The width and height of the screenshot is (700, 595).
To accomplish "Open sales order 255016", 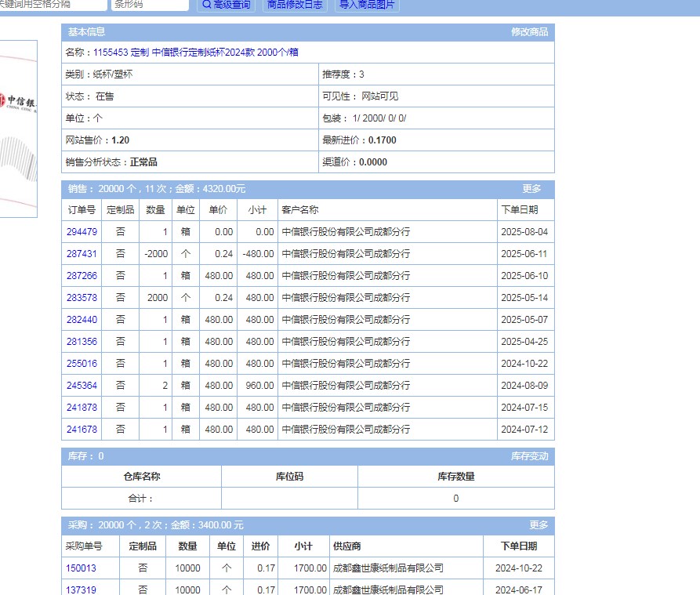I will tap(82, 363).
